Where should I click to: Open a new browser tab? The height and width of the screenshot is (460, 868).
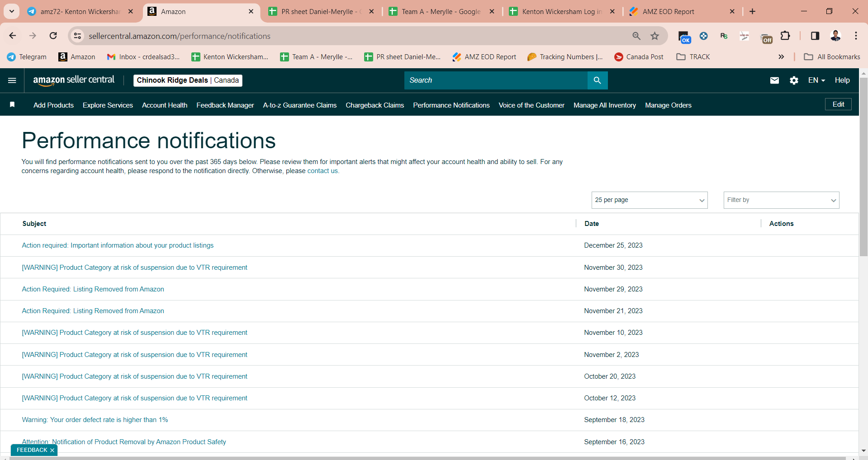[752, 11]
